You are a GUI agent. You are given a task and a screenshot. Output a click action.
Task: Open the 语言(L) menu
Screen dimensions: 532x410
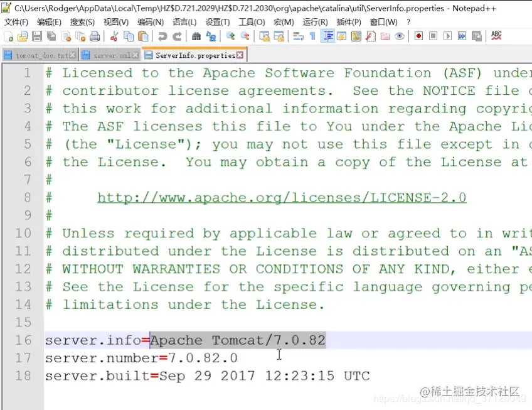184,22
